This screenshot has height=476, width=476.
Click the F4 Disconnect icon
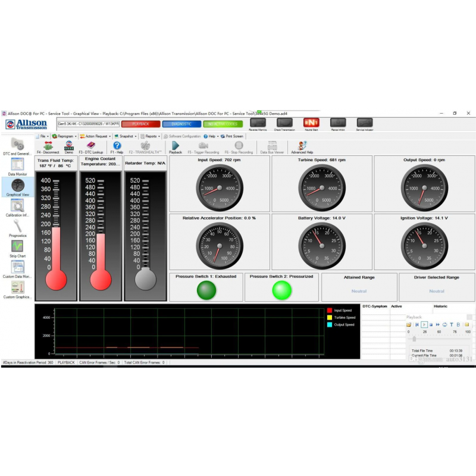pos(48,146)
